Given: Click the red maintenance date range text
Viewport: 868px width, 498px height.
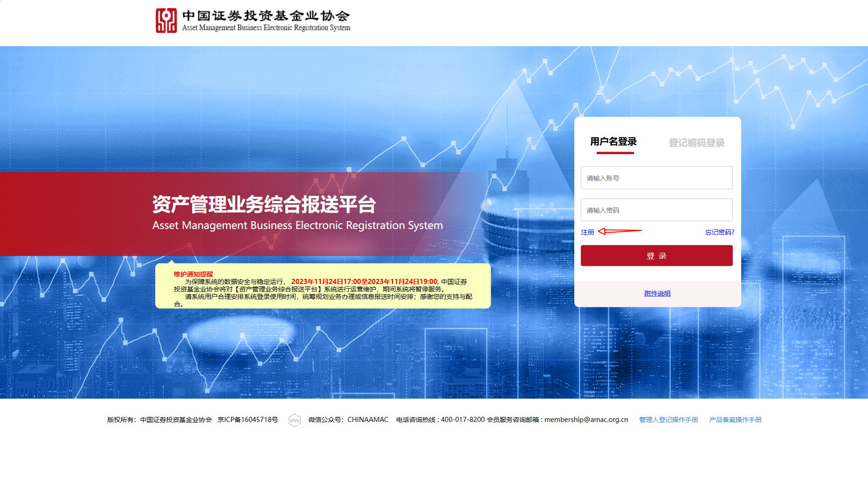Looking at the screenshot, I should [x=365, y=282].
